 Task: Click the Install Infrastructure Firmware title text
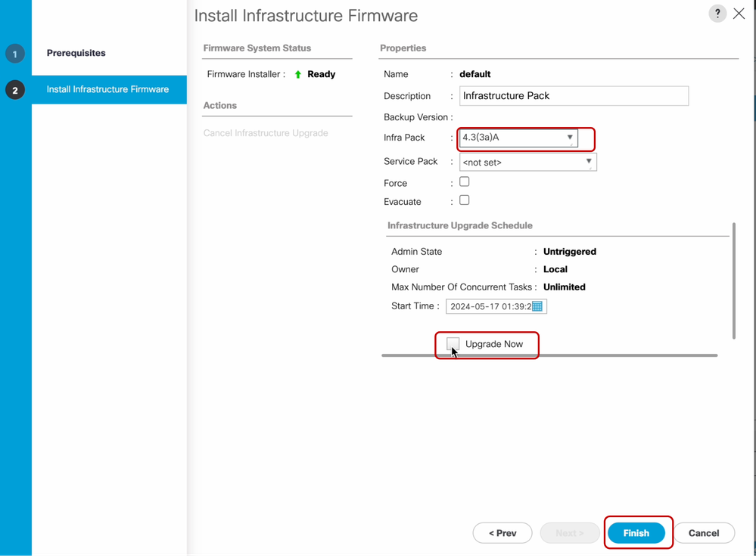(306, 16)
